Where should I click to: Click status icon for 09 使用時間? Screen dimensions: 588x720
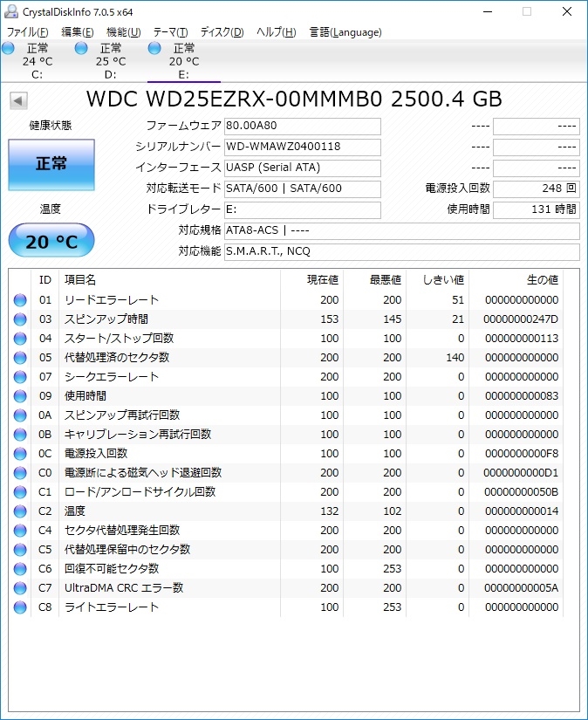(x=20, y=396)
